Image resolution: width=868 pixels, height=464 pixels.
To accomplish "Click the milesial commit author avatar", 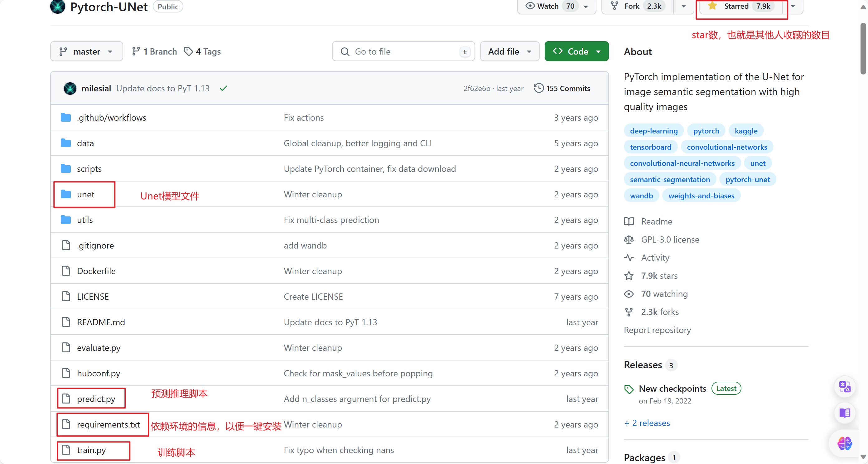I will coord(70,89).
